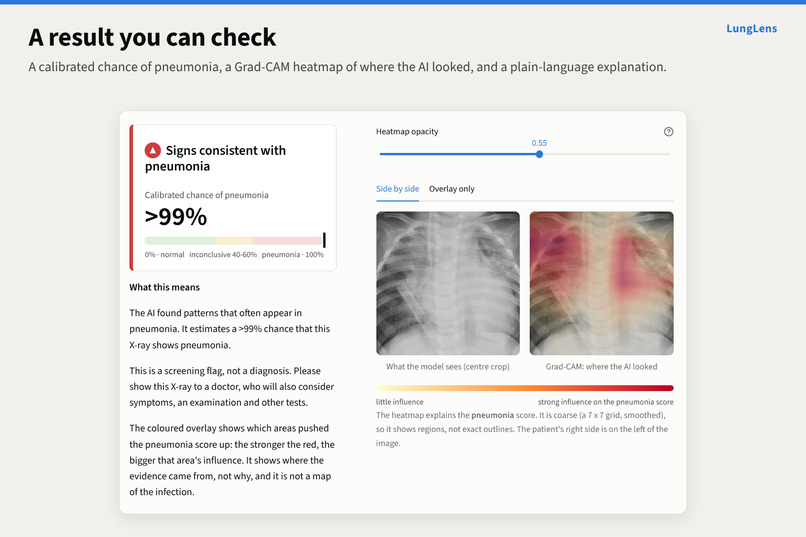Click the 0.55 opacity value label
806x537 pixels.
point(539,143)
